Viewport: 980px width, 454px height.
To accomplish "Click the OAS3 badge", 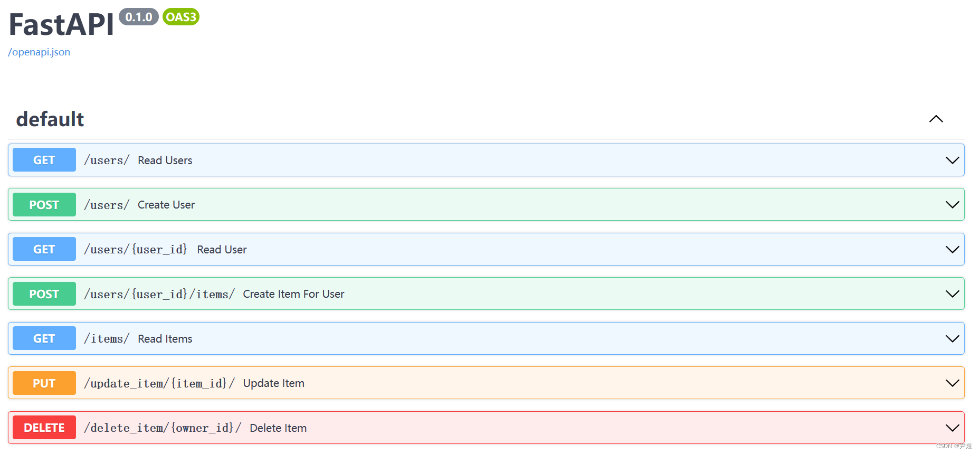I will [x=181, y=17].
